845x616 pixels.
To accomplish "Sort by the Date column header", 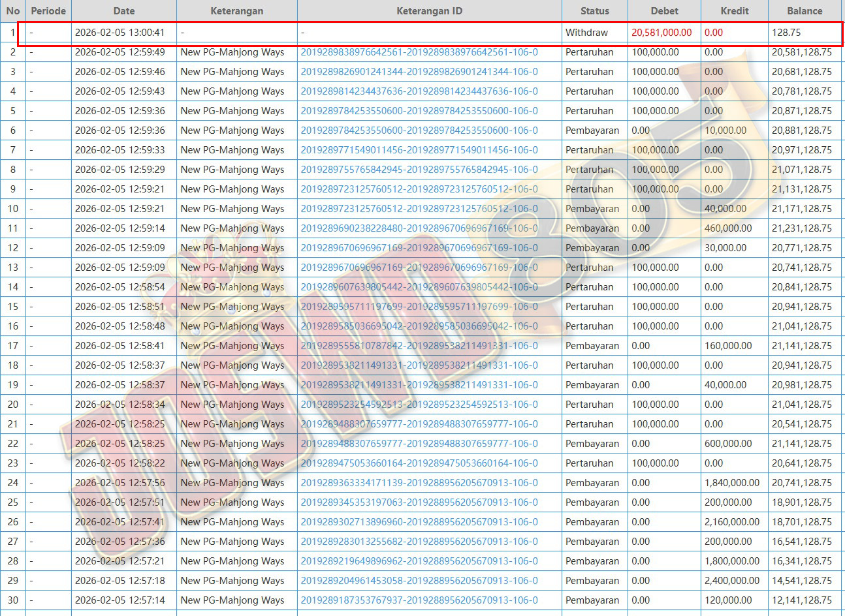I will click(x=124, y=11).
